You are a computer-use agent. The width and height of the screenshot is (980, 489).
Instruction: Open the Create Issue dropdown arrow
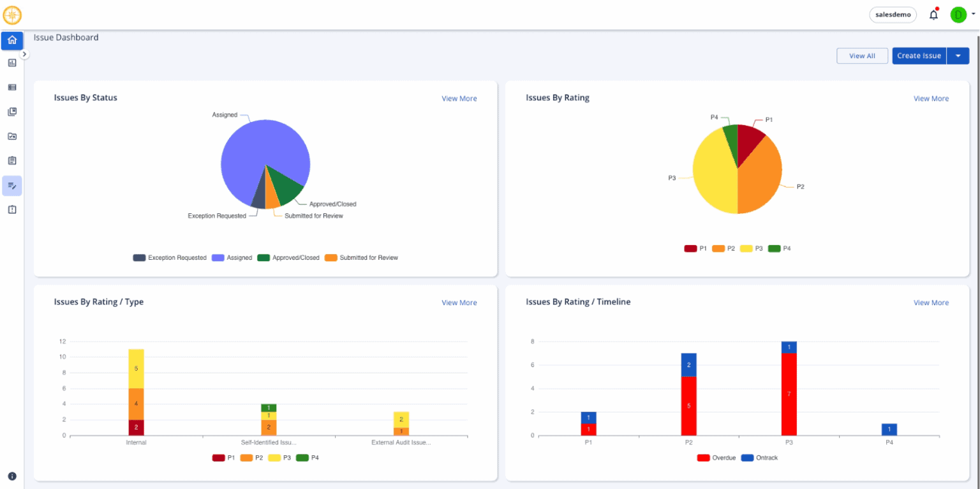[958, 56]
